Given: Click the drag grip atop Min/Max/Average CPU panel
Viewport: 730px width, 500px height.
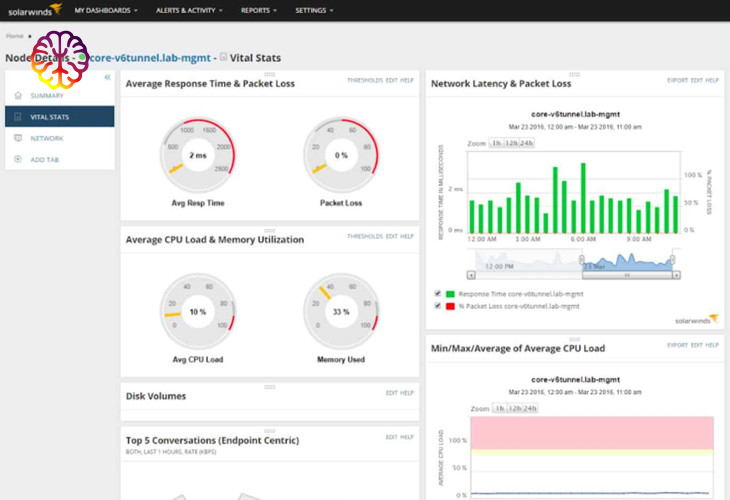Looking at the screenshot, I should point(575,339).
